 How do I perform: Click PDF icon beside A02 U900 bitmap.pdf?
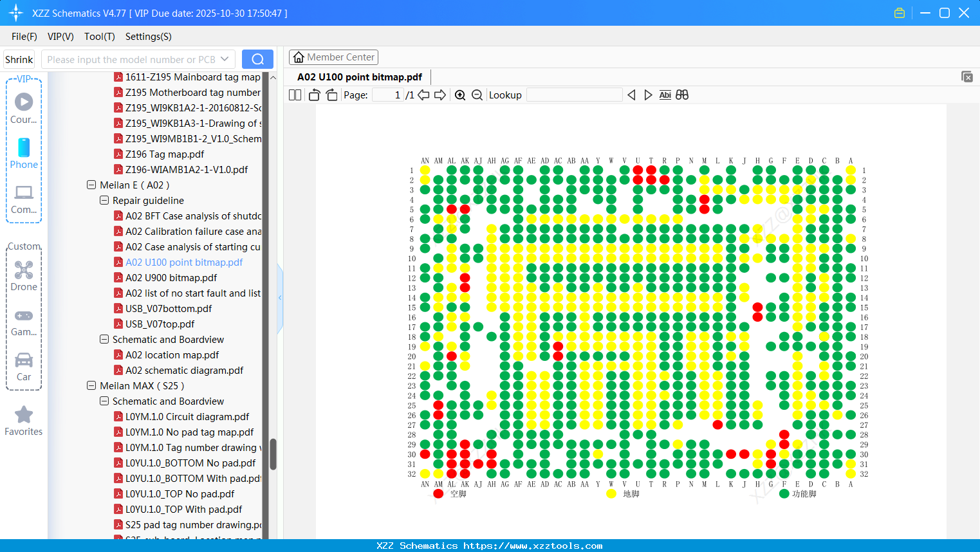click(x=118, y=278)
